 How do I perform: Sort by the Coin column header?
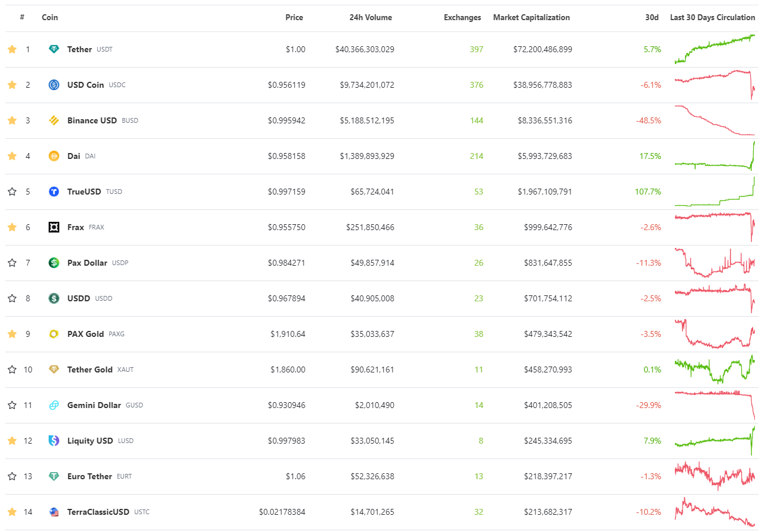(x=50, y=17)
